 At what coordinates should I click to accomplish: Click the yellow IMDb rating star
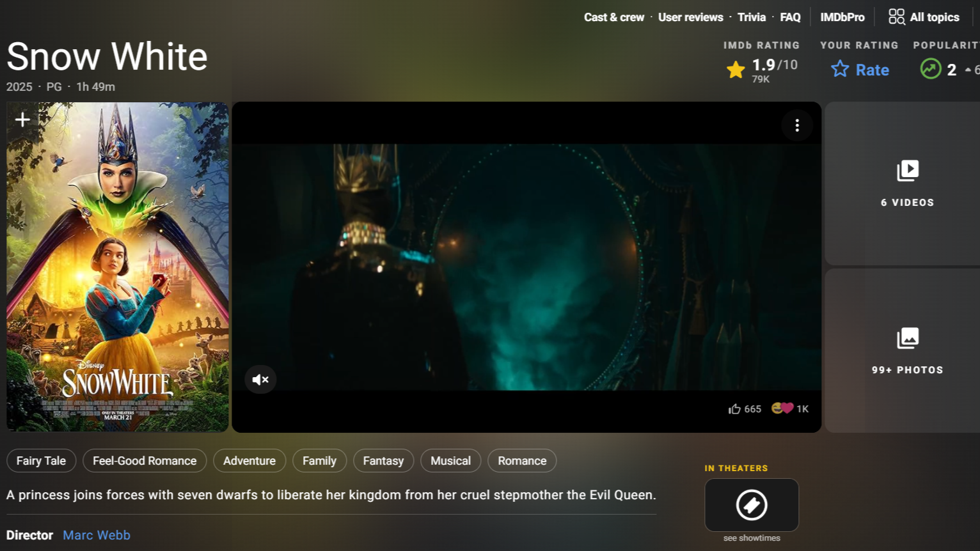(736, 70)
